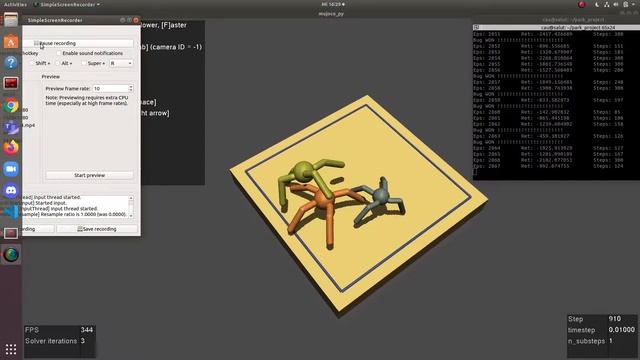Show Applications grid in the dock
This screenshot has width=640, height=360.
tap(11, 349)
